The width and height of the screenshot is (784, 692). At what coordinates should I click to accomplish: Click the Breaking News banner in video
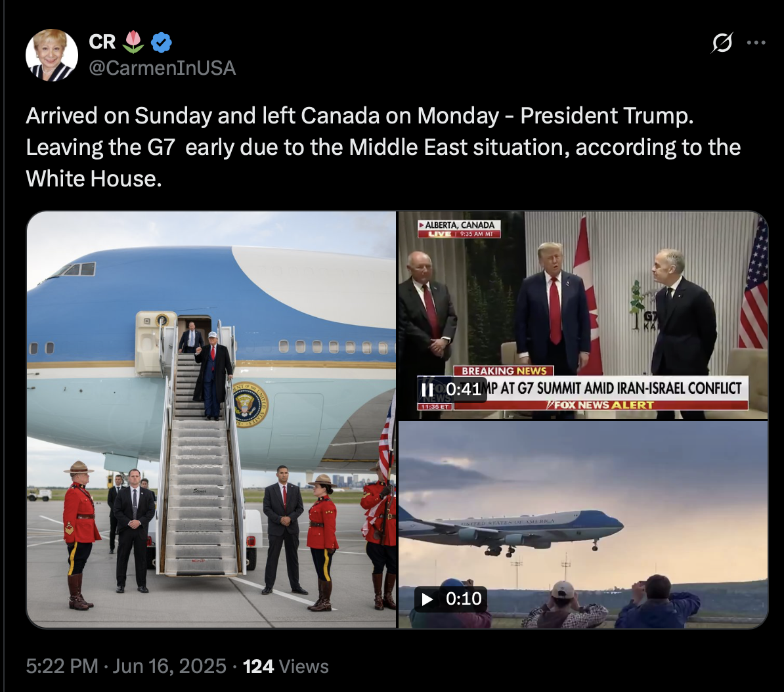[x=504, y=371]
